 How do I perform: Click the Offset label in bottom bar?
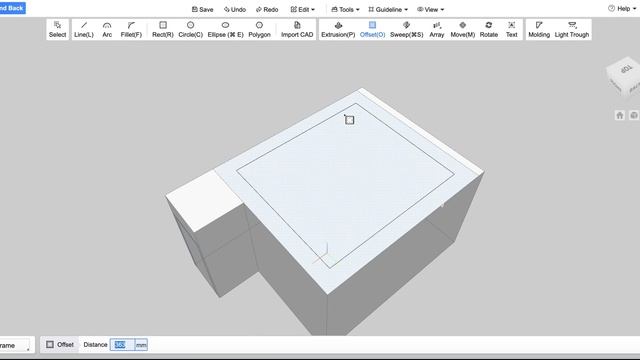click(65, 344)
